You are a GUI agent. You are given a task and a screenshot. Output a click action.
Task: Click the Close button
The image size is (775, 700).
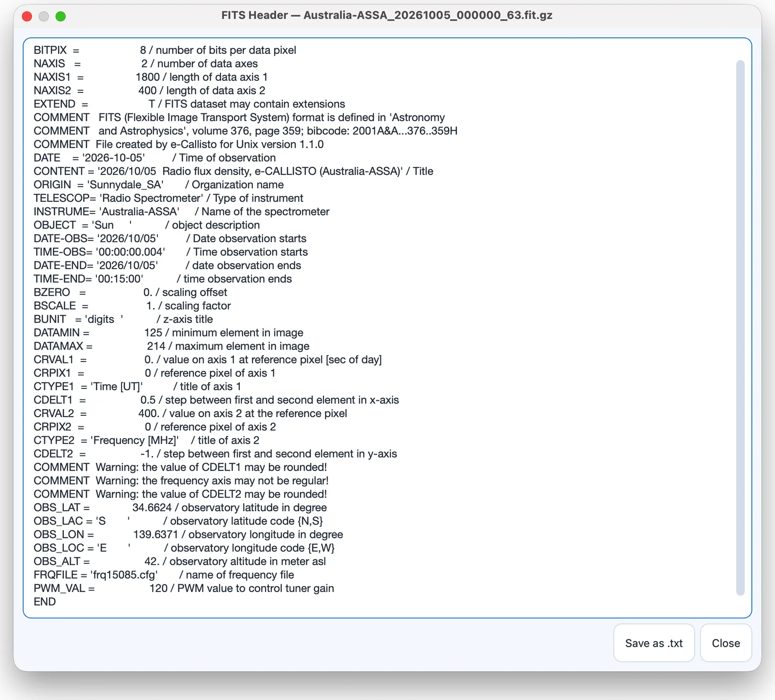click(726, 643)
